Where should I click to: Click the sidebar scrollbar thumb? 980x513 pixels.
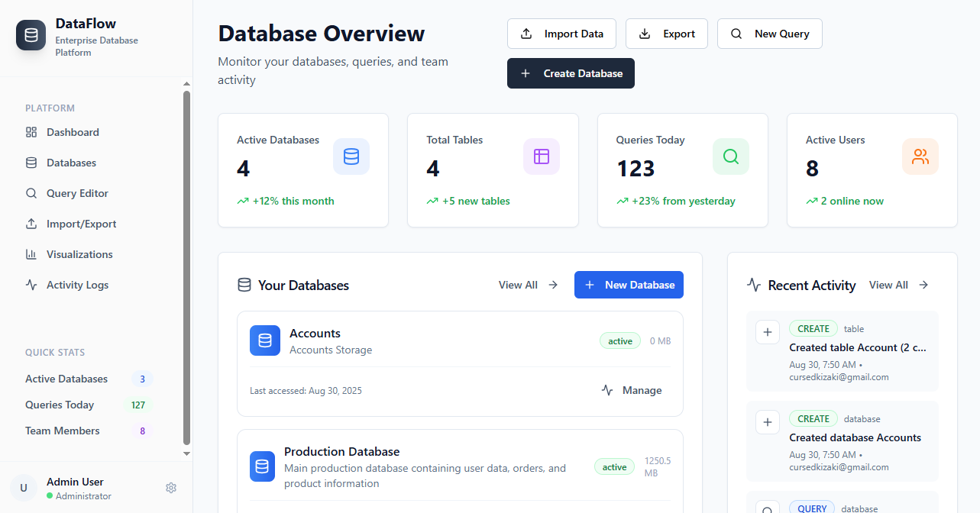click(186, 268)
